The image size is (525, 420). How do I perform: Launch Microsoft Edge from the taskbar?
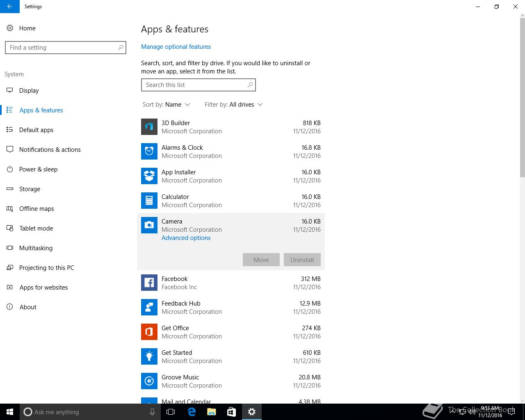coord(192,412)
